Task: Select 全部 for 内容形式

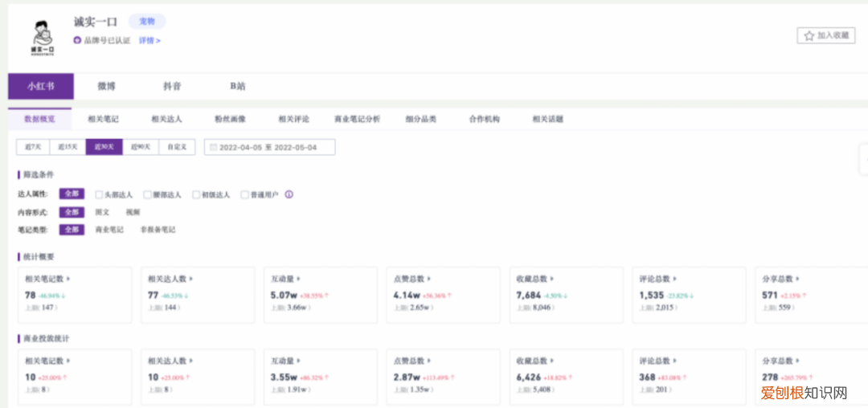Action: coord(72,212)
